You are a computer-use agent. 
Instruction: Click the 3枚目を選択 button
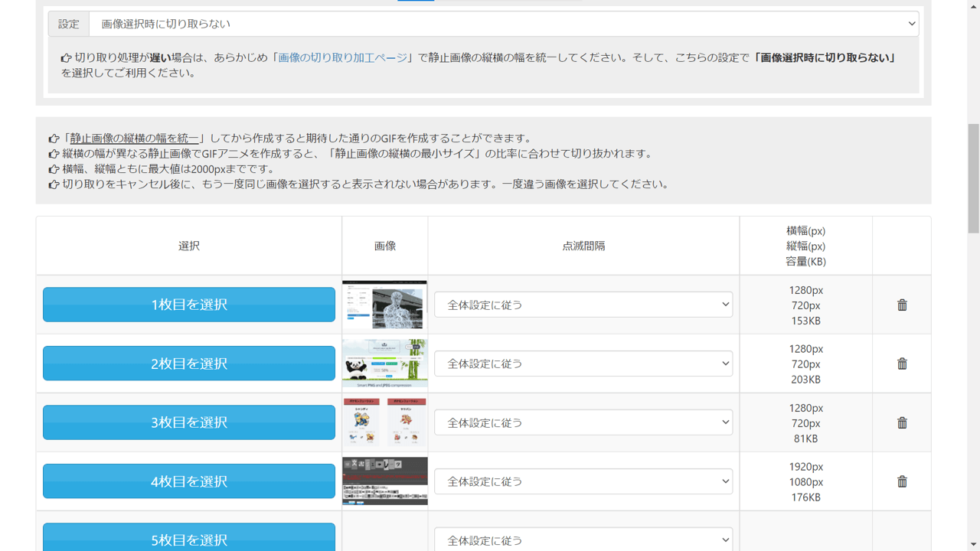click(189, 422)
